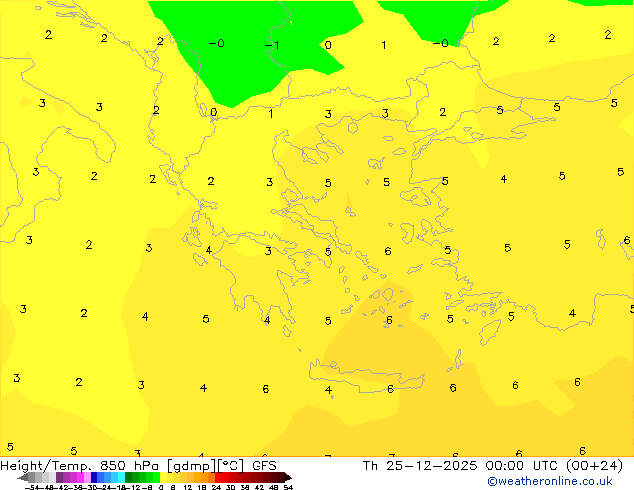Click the bright magenta legend swatch
Screen dimensions: 634x490
[80, 477]
